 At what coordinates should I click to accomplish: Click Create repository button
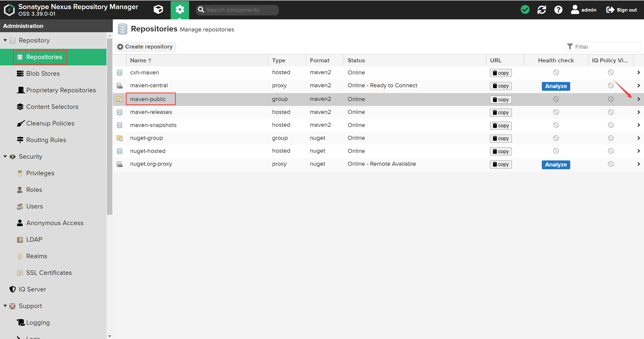click(146, 47)
